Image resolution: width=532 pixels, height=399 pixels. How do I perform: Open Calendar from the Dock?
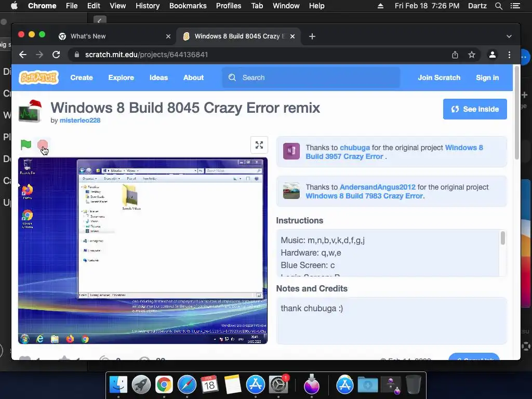click(x=209, y=385)
